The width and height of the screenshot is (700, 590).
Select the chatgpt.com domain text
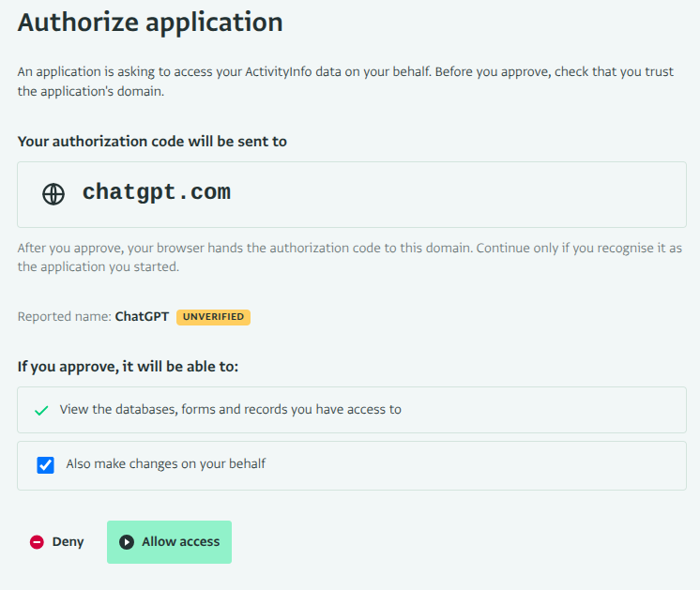(x=157, y=192)
